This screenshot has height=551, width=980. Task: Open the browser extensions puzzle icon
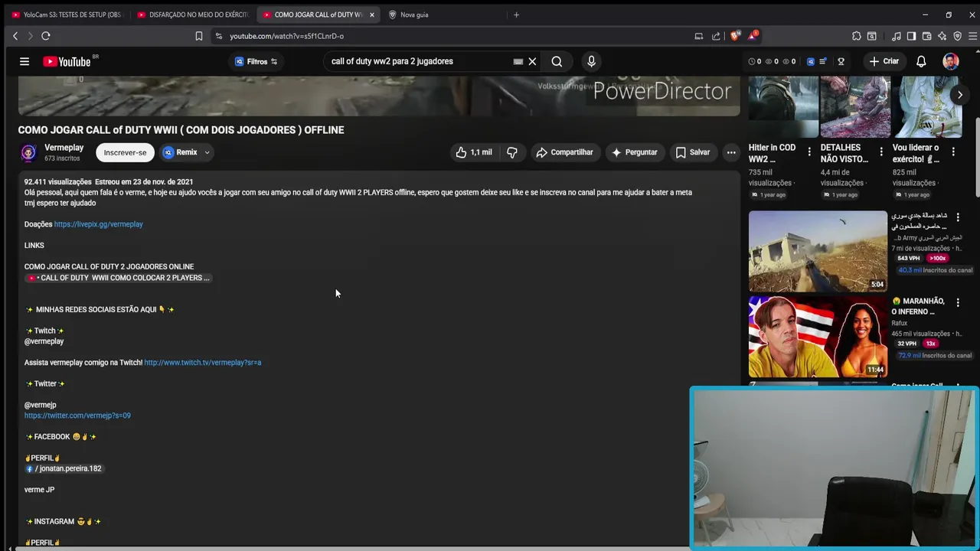pos(857,36)
